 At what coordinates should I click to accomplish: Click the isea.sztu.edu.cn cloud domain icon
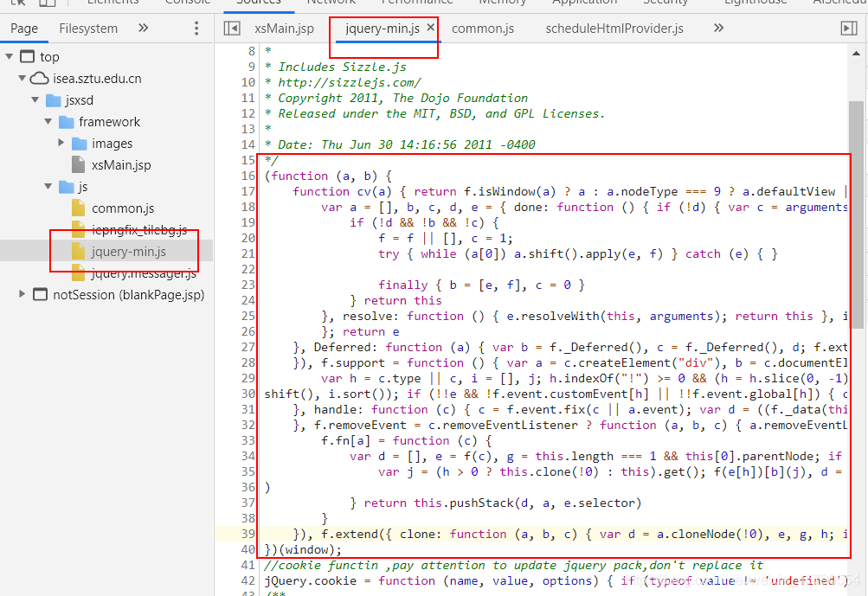click(x=39, y=79)
